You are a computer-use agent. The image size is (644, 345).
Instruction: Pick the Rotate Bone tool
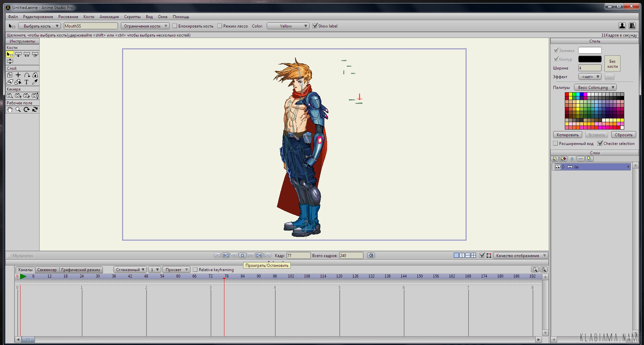coord(35,54)
